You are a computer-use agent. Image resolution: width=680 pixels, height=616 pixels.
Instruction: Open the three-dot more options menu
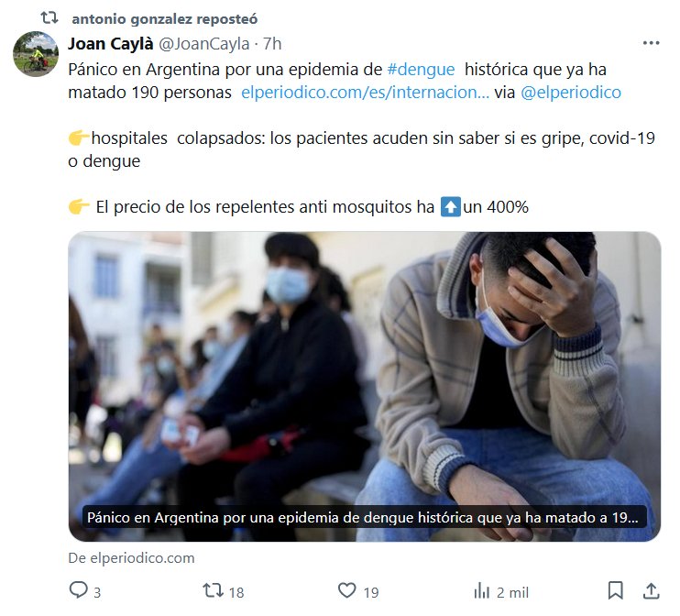[651, 43]
